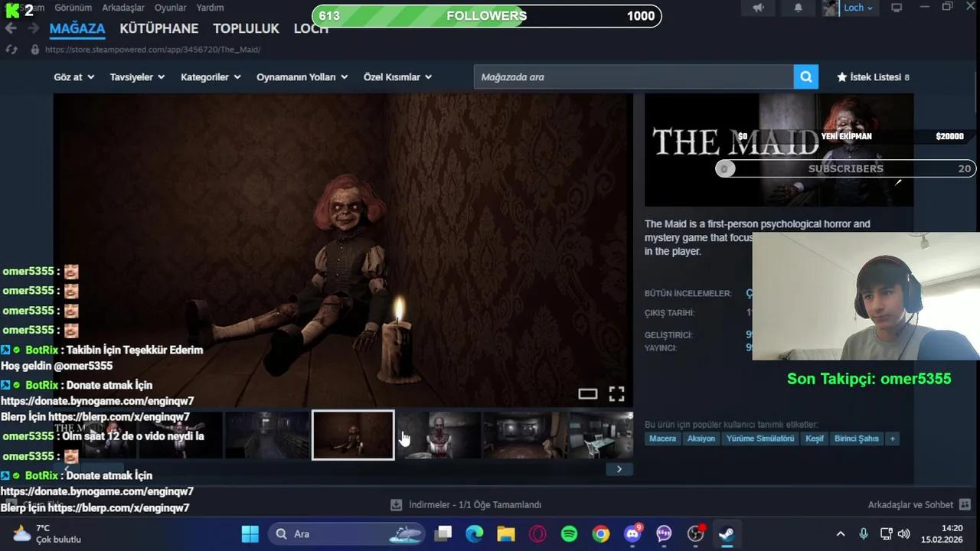This screenshot has height=551, width=980.
Task: Open the Oyunlar menu
Action: 170,8
